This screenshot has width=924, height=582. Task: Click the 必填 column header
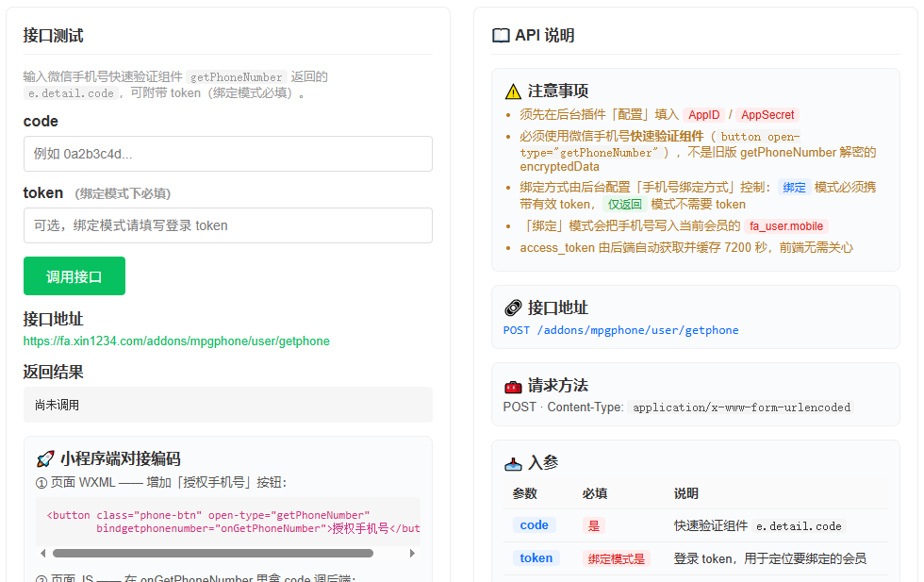coord(595,493)
